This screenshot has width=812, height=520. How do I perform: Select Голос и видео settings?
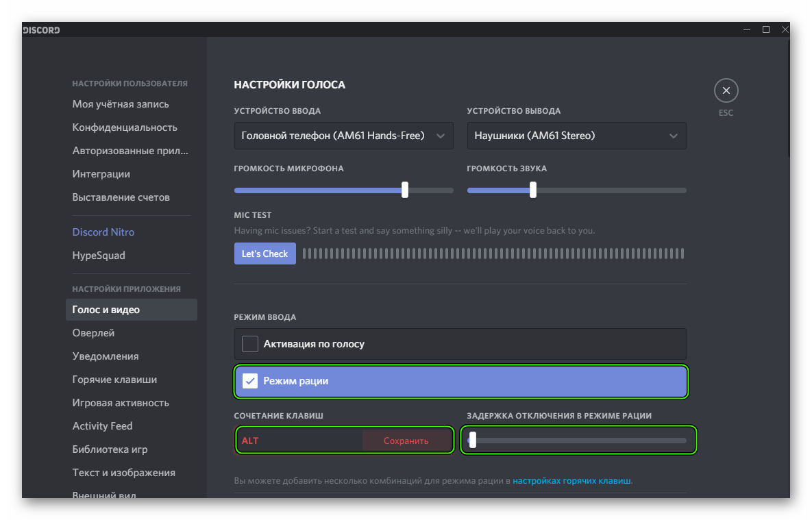point(132,310)
